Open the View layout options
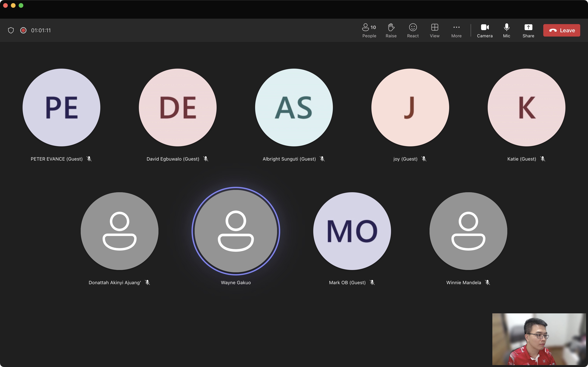Image resolution: width=588 pixels, height=367 pixels. pyautogui.click(x=435, y=31)
